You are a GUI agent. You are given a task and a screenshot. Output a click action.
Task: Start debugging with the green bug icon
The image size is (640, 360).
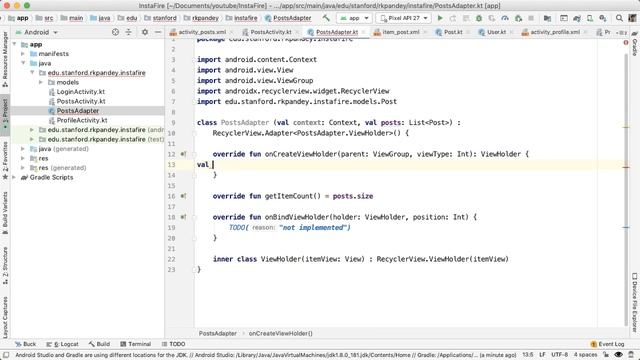[x=479, y=18]
